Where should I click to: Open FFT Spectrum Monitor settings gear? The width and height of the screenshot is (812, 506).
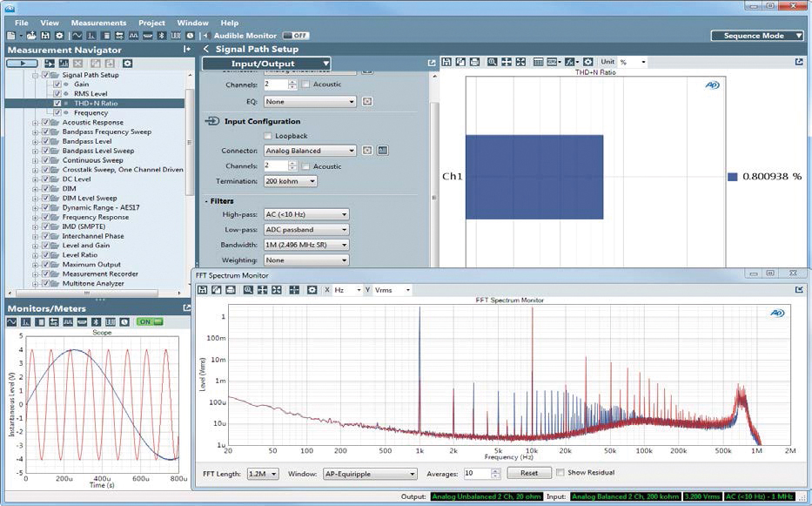(312, 290)
